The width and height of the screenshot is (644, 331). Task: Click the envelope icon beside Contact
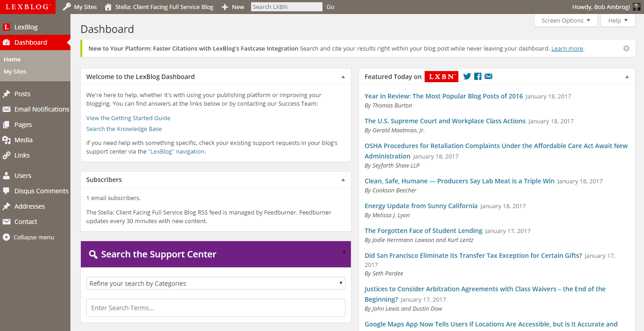(6, 222)
